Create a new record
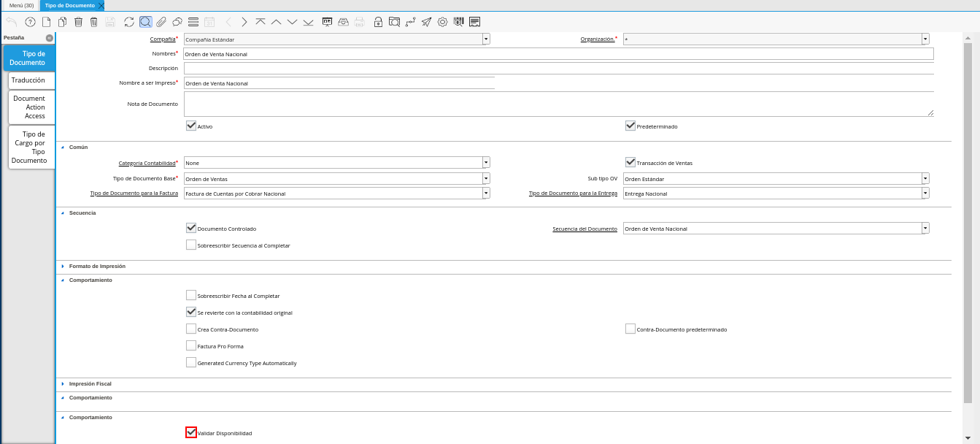The image size is (980, 444). coord(46,22)
